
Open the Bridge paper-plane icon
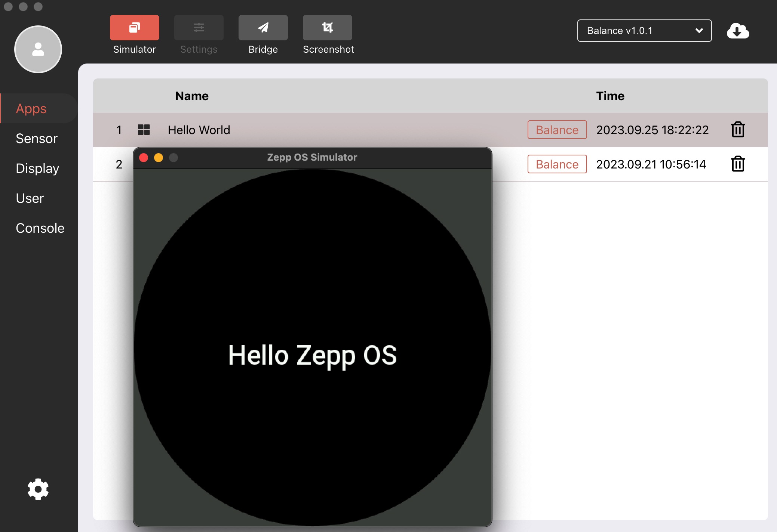coord(263,28)
